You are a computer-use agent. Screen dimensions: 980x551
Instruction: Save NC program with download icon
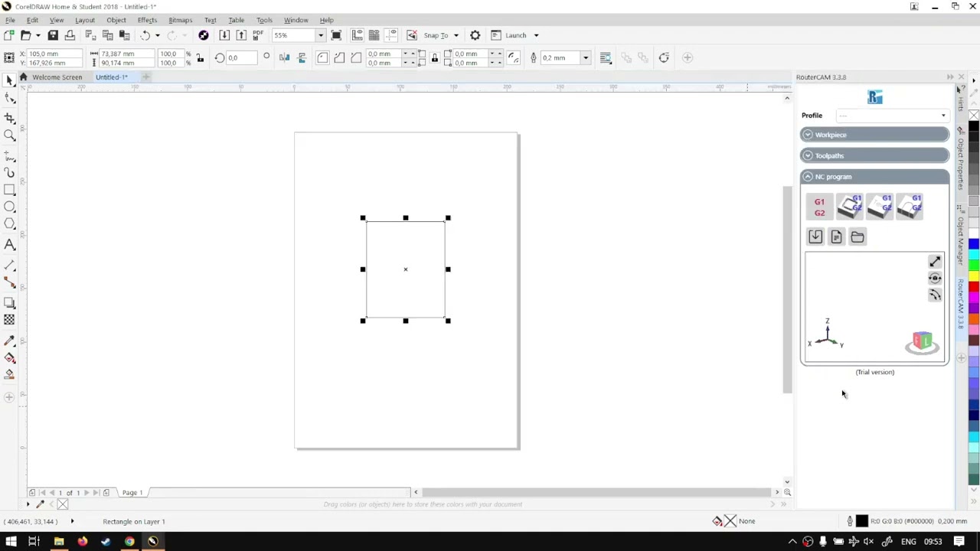coord(815,237)
